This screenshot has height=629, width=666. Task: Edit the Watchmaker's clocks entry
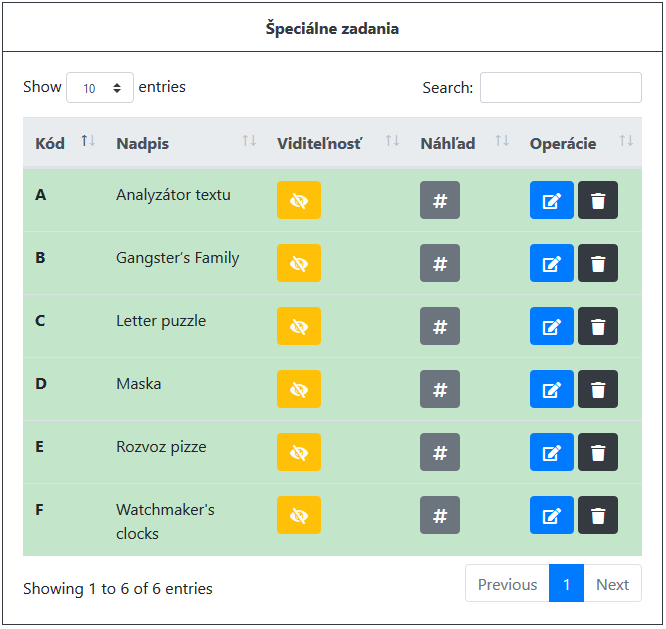(551, 515)
